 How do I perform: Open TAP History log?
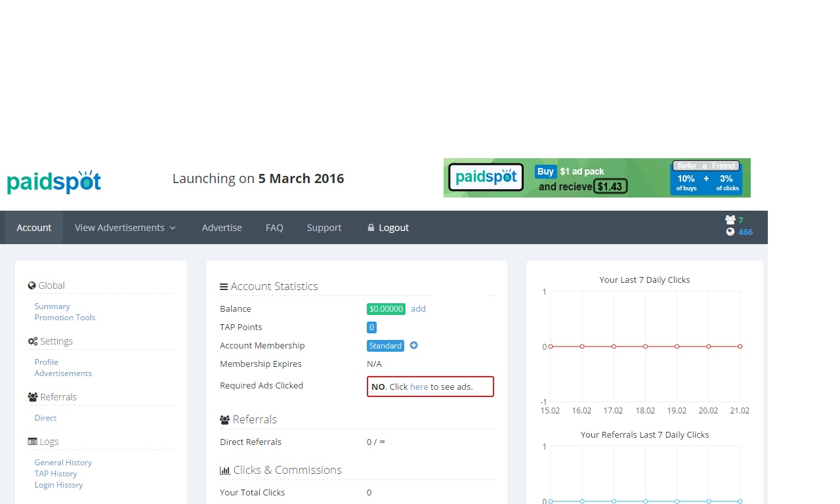point(56,474)
